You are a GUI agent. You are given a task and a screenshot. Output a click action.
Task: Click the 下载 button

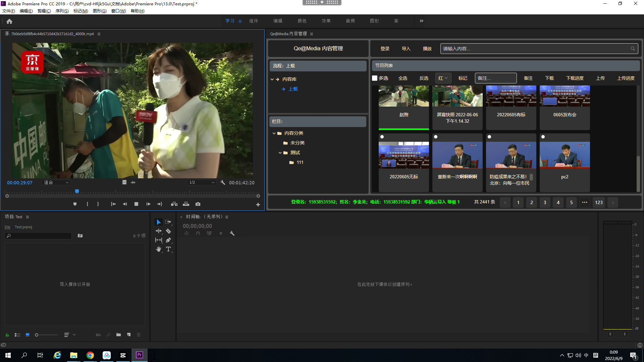549,78
